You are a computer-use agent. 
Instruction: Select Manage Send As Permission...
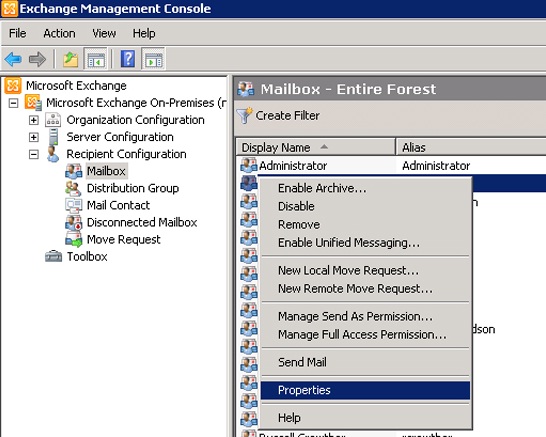365,316
